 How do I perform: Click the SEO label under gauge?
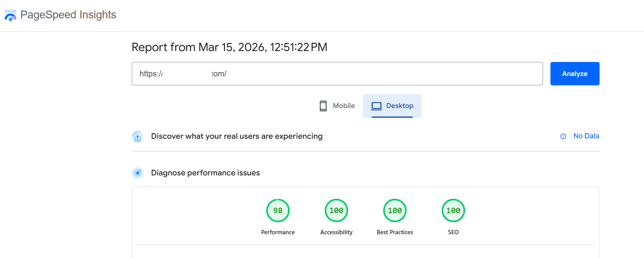click(453, 232)
